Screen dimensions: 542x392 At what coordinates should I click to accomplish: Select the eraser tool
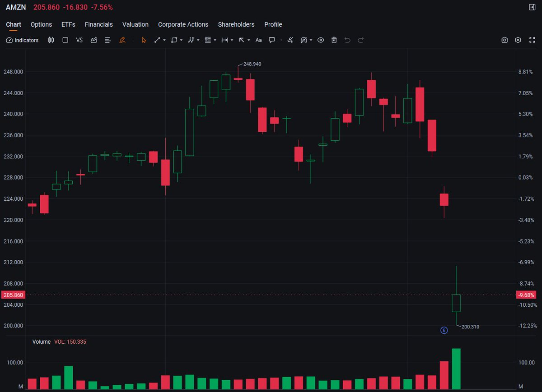click(x=290, y=40)
